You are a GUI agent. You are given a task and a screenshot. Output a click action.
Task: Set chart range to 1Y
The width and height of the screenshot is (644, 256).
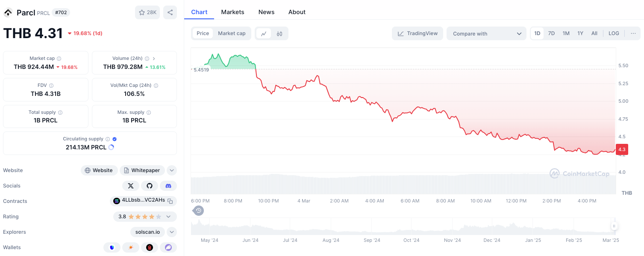(x=580, y=33)
